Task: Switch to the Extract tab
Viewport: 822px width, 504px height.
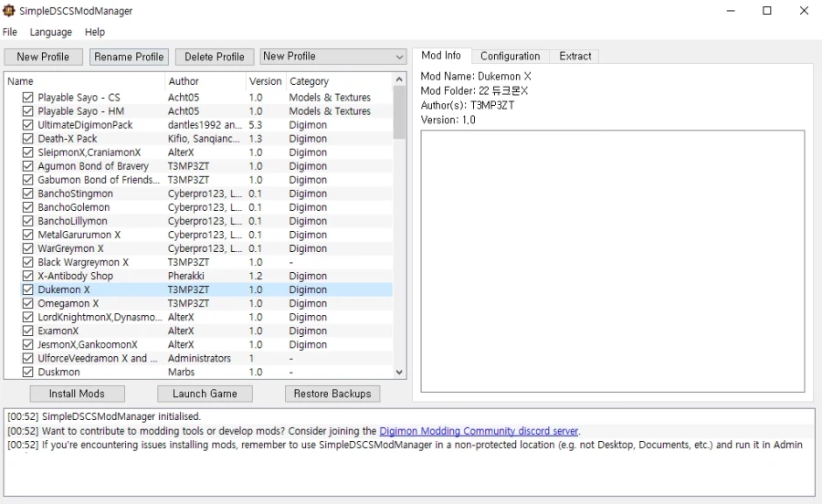Action: click(x=575, y=56)
